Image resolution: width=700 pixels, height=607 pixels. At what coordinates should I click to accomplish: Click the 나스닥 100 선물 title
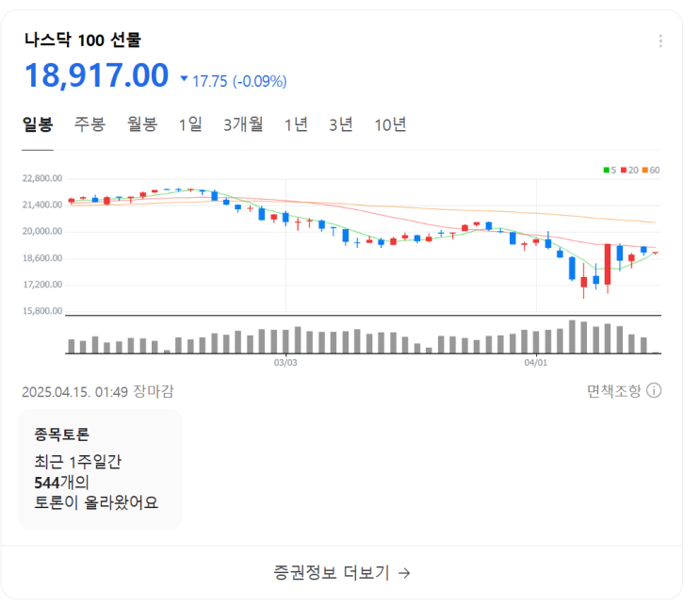[x=82, y=40]
